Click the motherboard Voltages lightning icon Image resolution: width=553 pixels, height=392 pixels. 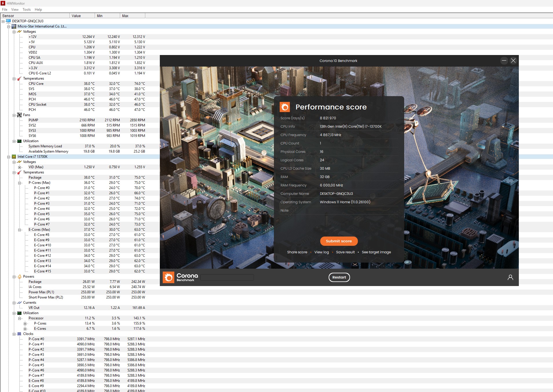tap(19, 32)
